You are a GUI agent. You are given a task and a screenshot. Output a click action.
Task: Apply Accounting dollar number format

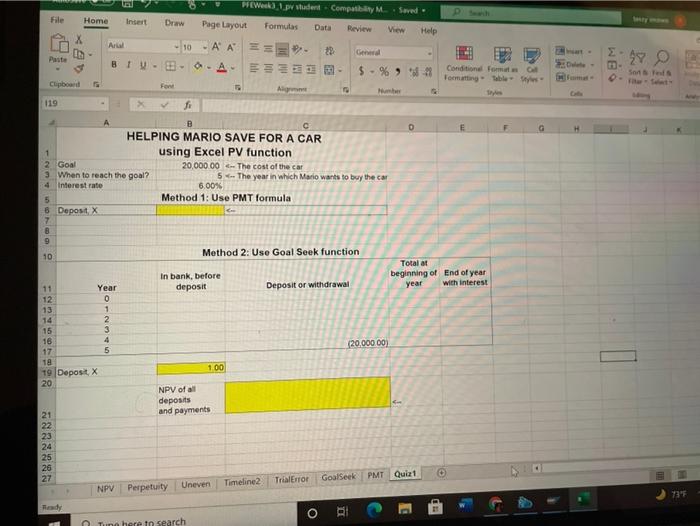pos(361,71)
